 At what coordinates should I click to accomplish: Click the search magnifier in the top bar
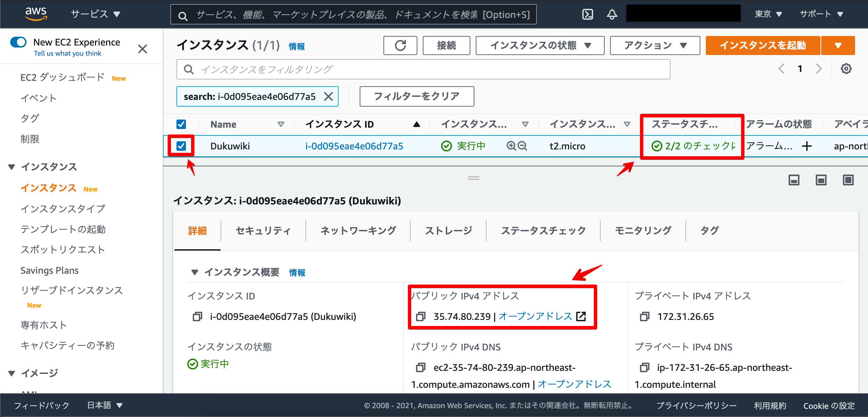[183, 16]
